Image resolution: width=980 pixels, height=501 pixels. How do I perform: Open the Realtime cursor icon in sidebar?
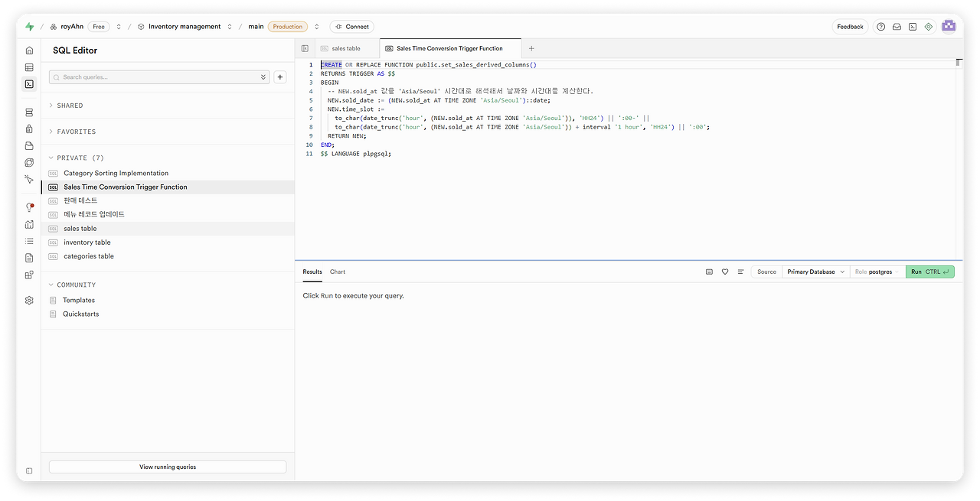click(29, 179)
